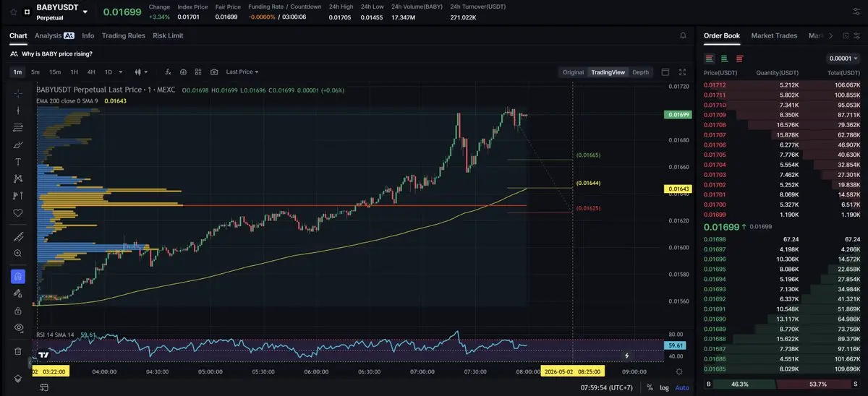
Task: Open indicators fx menu
Action: tap(168, 72)
